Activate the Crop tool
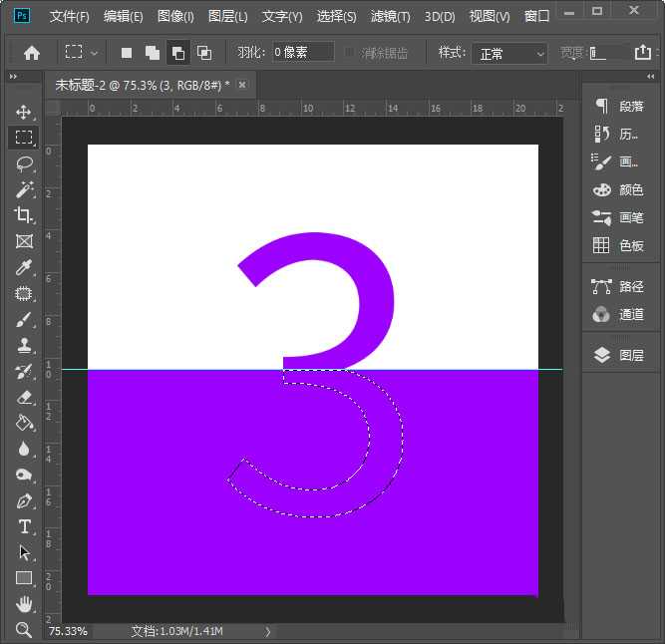 (x=24, y=215)
